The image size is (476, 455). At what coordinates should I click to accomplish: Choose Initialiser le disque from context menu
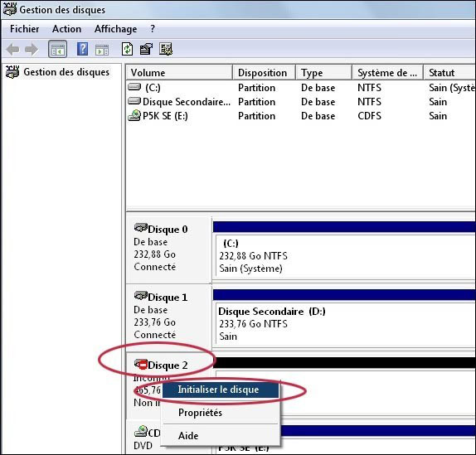pyautogui.click(x=221, y=390)
